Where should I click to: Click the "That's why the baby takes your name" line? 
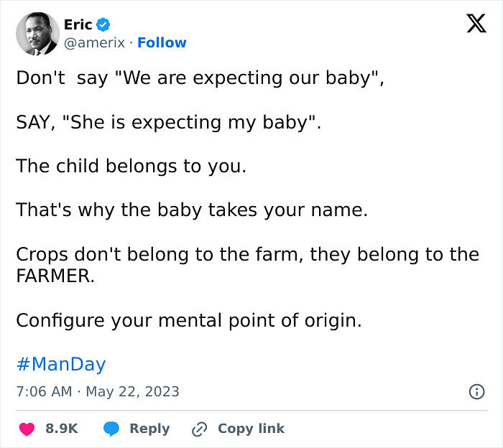192,211
